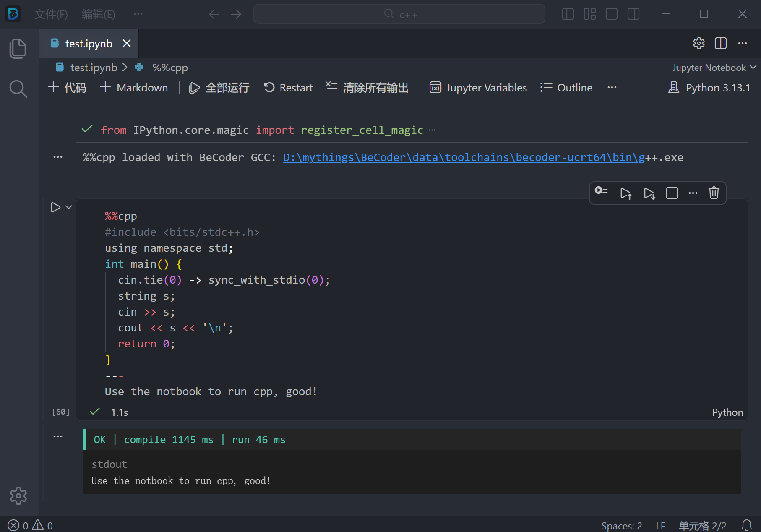This screenshot has width=761, height=532.
Task: Open the notifications bell
Action: pos(747,525)
